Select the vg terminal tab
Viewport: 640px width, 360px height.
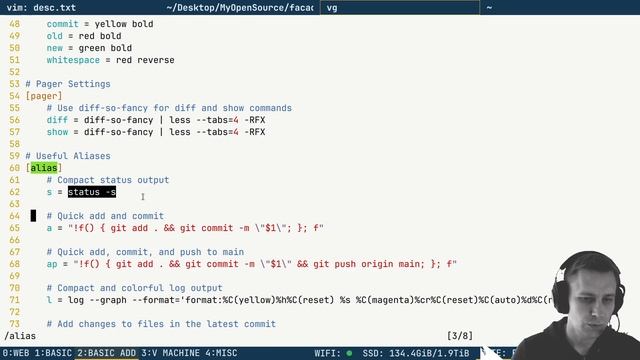400,8
